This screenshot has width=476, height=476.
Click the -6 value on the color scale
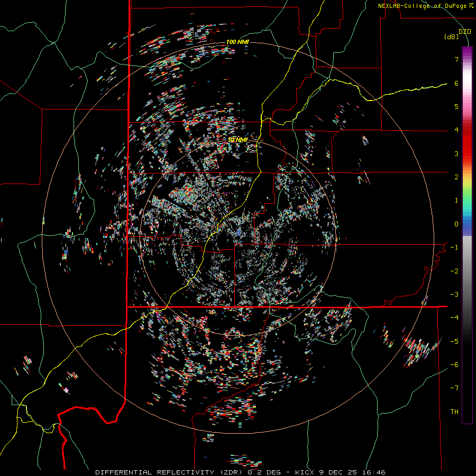pyautogui.click(x=454, y=365)
